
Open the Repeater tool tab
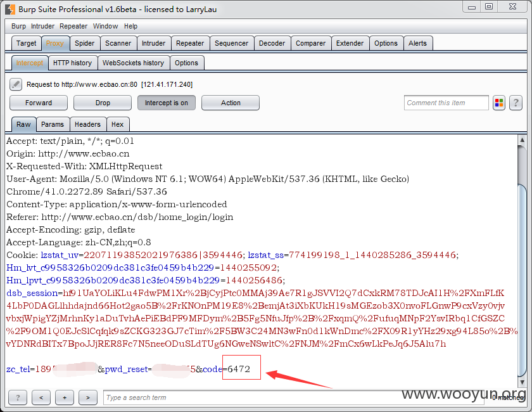point(190,43)
